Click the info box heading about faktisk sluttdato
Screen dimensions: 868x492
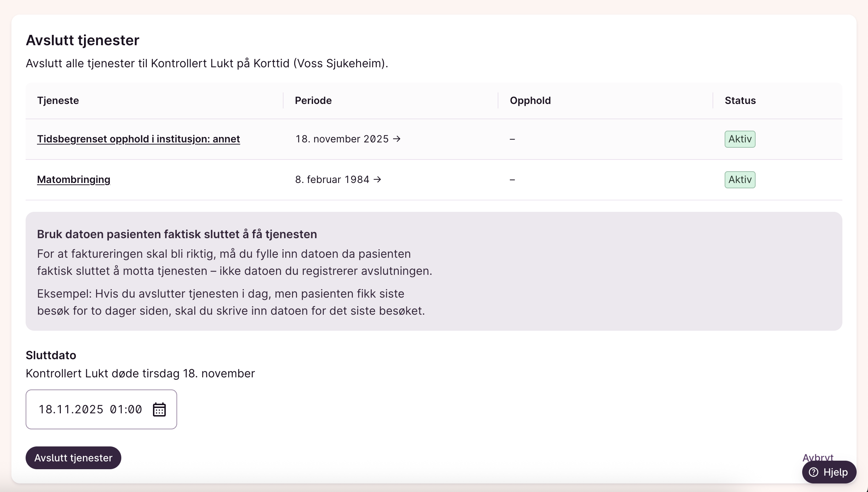[177, 234]
